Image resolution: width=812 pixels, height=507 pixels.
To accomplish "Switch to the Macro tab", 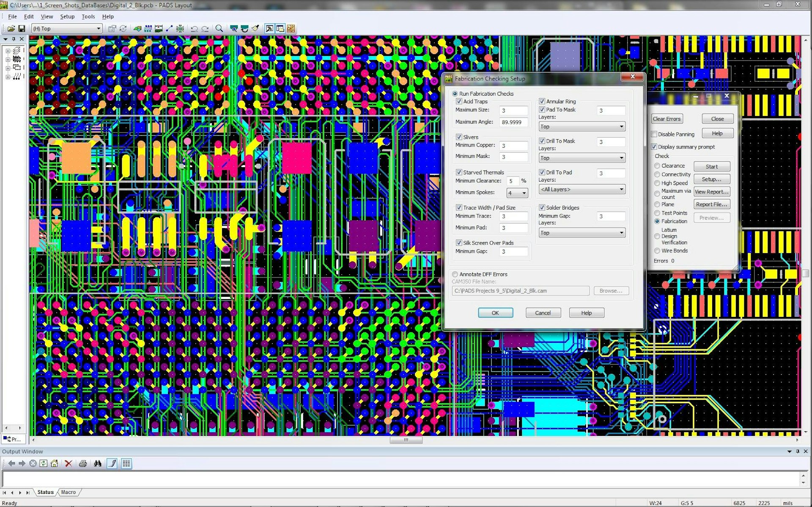I will point(68,492).
